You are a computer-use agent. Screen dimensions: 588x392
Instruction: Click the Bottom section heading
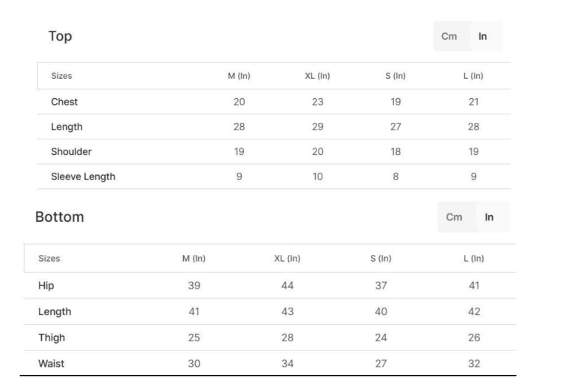click(x=60, y=217)
